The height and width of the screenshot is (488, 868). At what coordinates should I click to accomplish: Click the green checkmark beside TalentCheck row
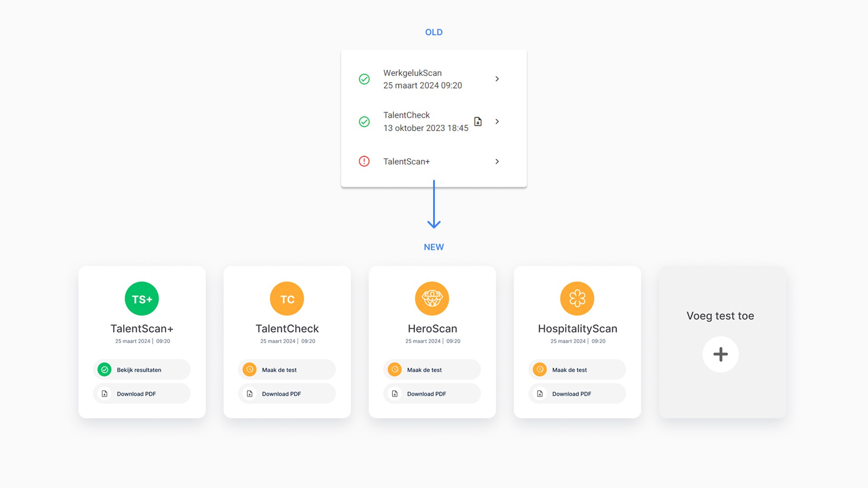pos(364,122)
